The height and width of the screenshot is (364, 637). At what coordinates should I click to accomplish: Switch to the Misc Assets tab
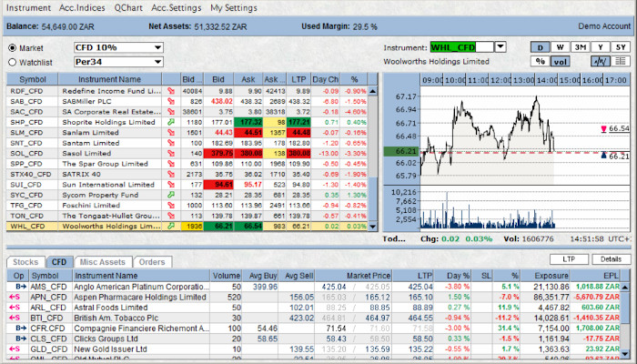(101, 262)
